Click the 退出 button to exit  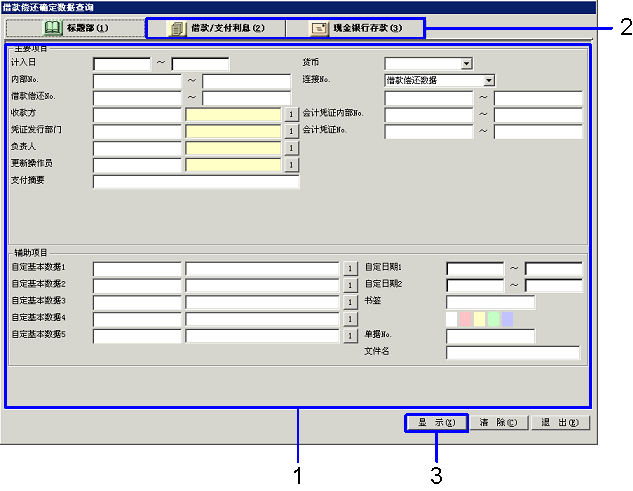[x=559, y=423]
